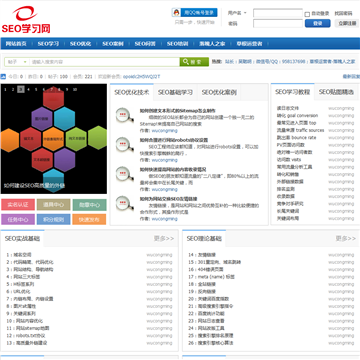Click the hot search link with 958137698
The image size is (360, 360).
coord(280,62)
